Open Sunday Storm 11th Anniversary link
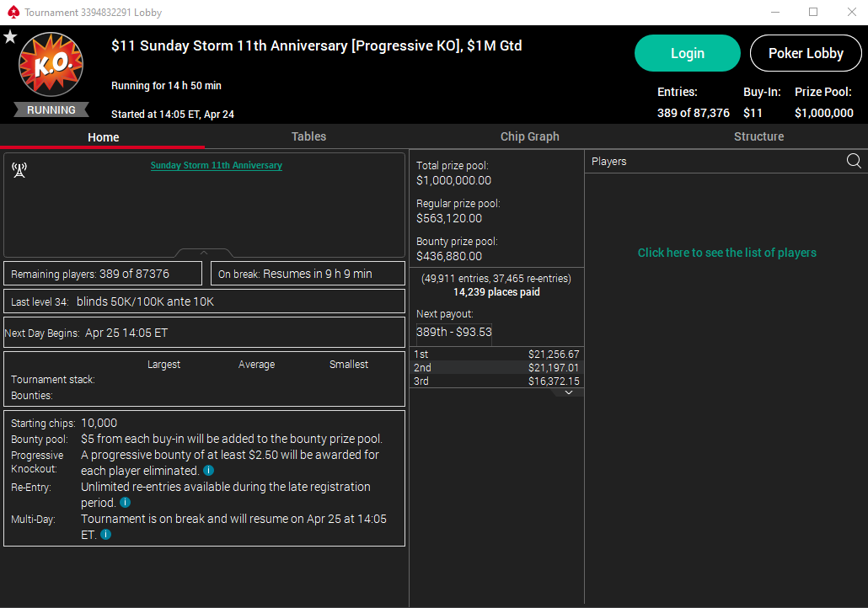This screenshot has width=868, height=608. tap(217, 165)
